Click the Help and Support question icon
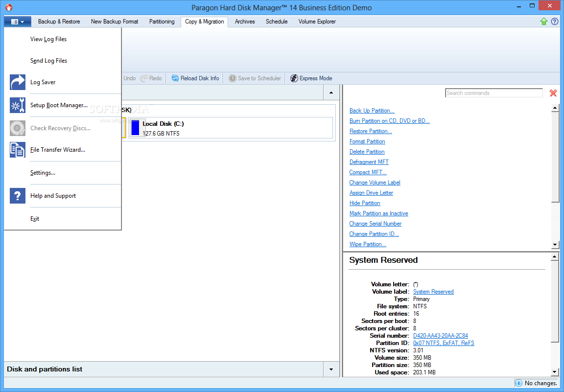This screenshot has width=564, height=392. point(17,196)
